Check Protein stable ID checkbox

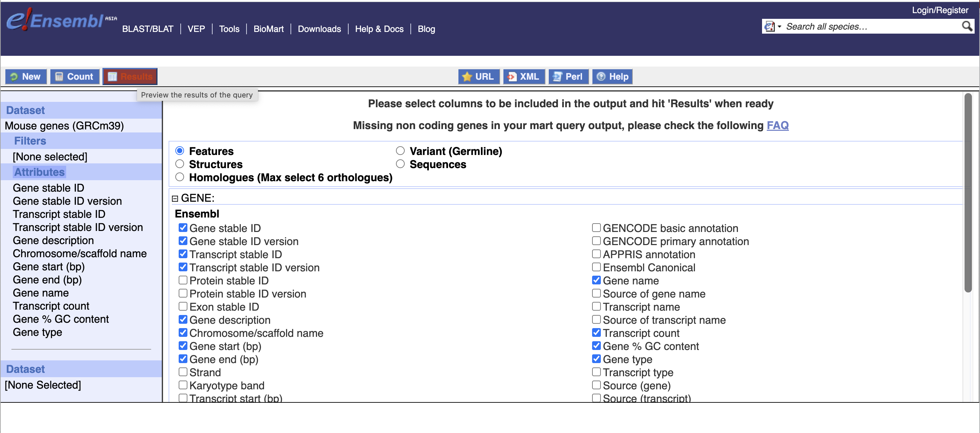point(183,280)
